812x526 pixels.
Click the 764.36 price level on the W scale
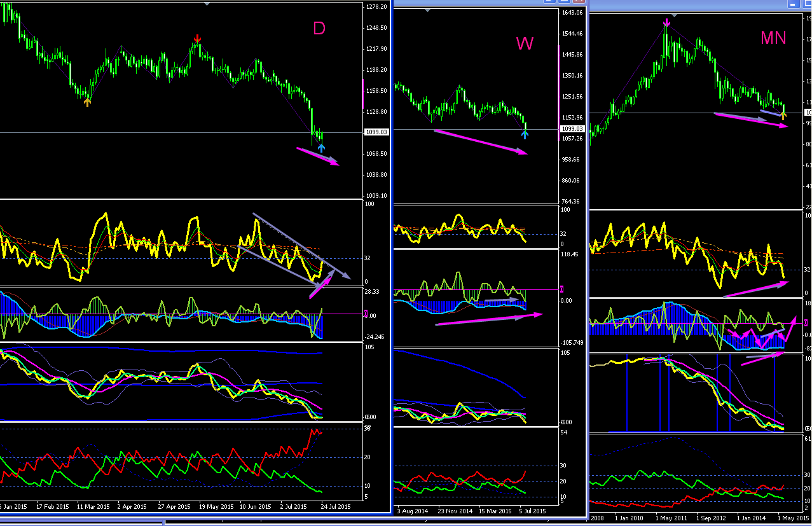[572, 202]
